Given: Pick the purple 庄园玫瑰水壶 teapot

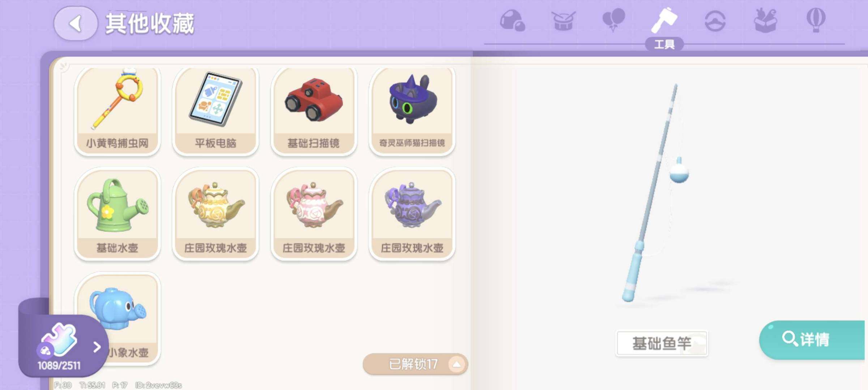Looking at the screenshot, I should tap(412, 214).
